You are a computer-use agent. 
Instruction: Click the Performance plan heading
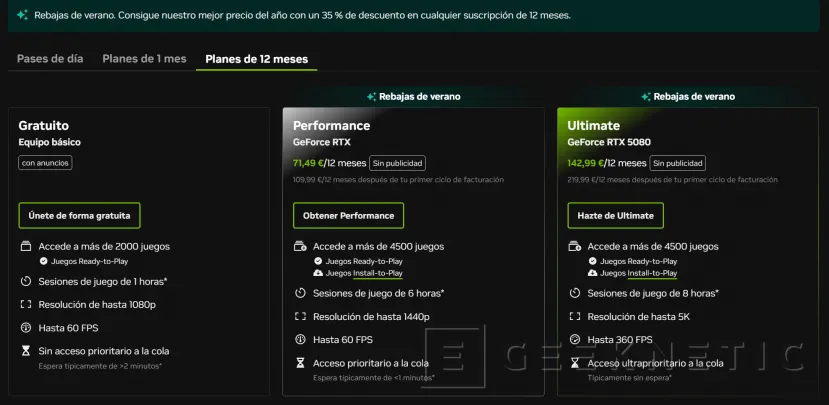[x=331, y=126]
